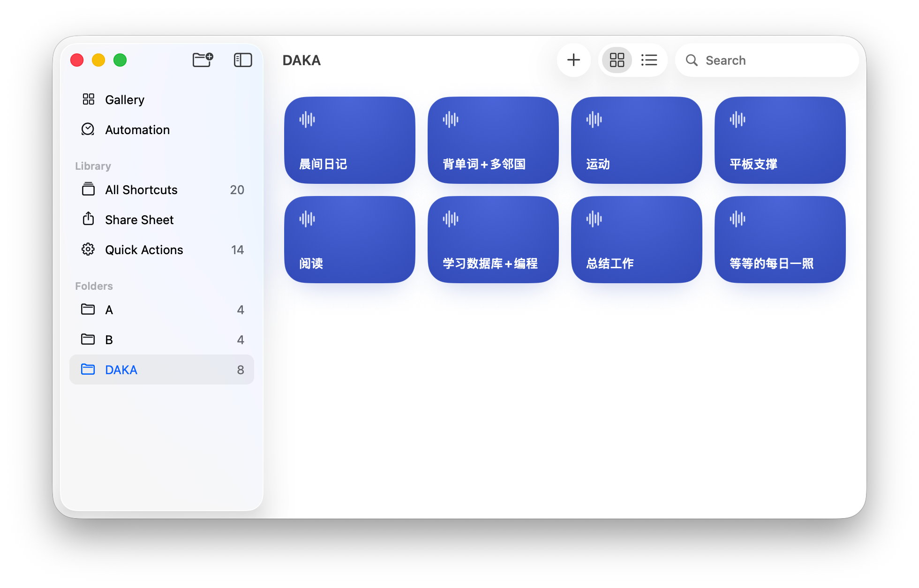Switch to grid view
This screenshot has height=588, width=919.
point(617,60)
